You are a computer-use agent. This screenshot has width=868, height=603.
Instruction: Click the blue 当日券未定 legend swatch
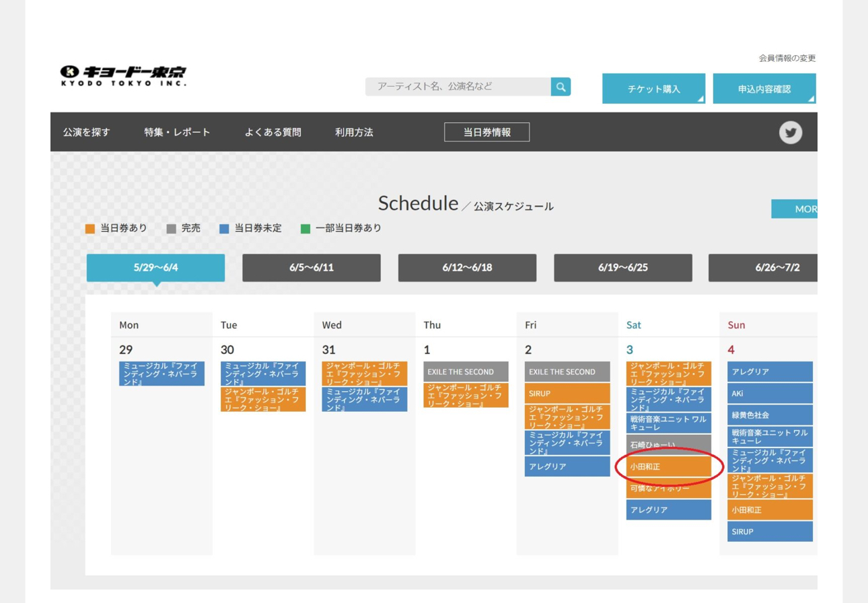point(225,229)
